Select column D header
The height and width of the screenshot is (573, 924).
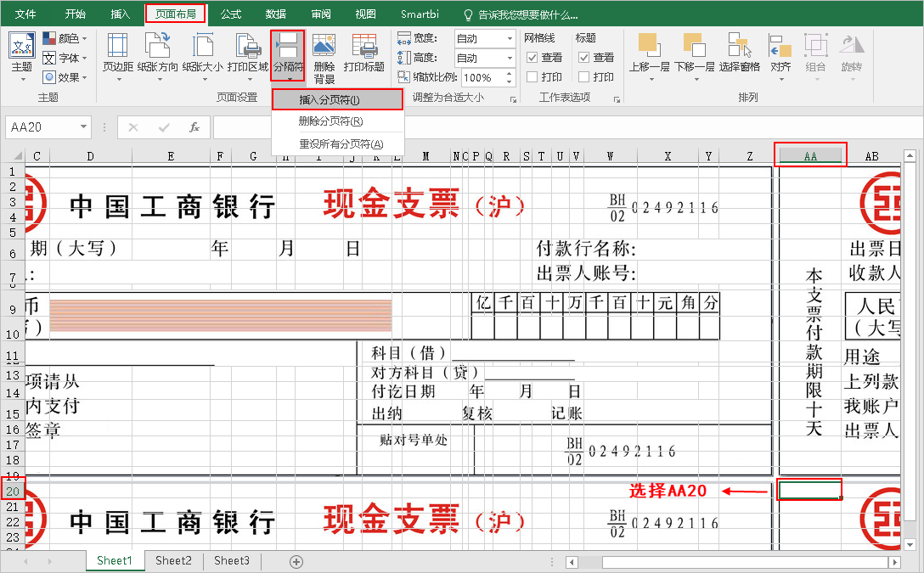[x=90, y=156]
